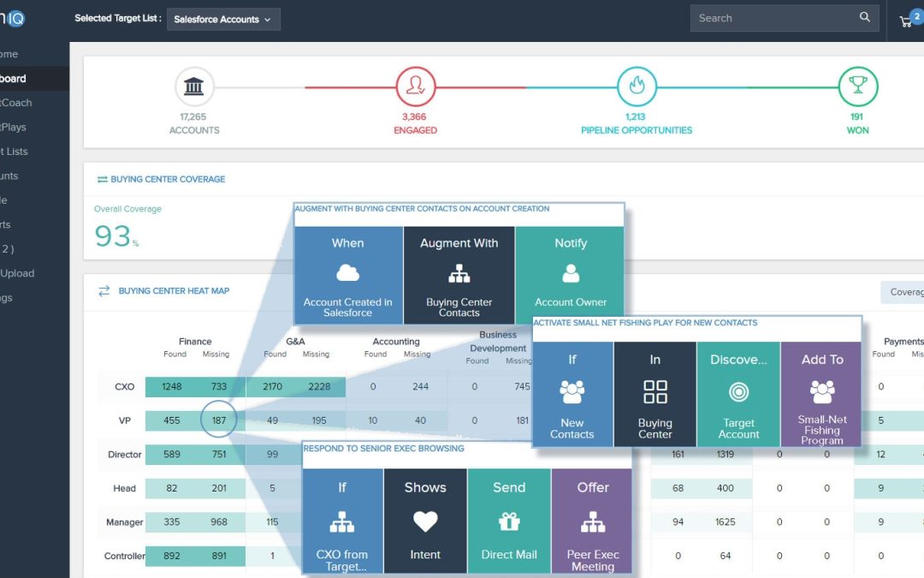The width and height of the screenshot is (924, 578).
Task: Open the Plays sidebar item
Action: tap(13, 127)
